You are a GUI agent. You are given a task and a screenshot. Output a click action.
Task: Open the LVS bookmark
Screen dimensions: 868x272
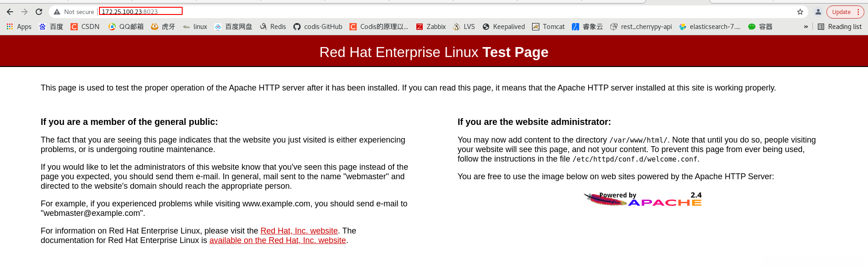point(464,27)
